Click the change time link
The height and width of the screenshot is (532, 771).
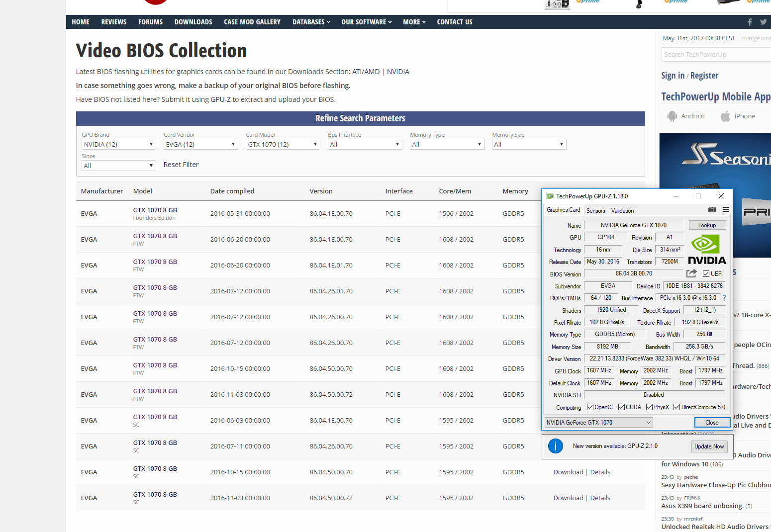coord(756,38)
